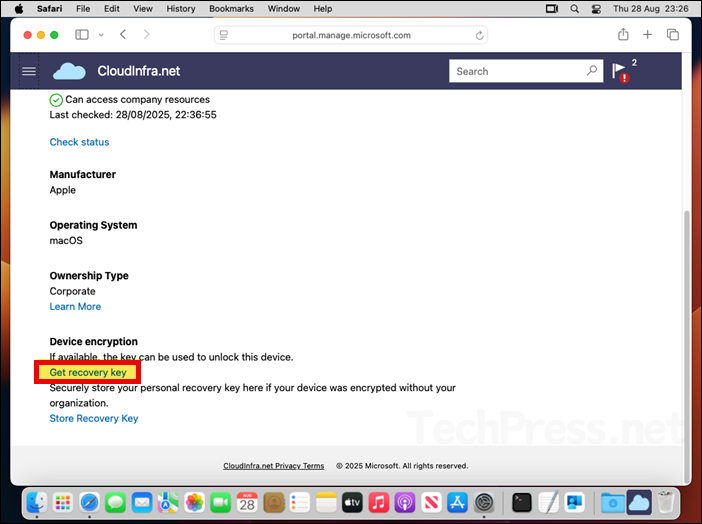Open Mail from the Dock

(x=142, y=503)
